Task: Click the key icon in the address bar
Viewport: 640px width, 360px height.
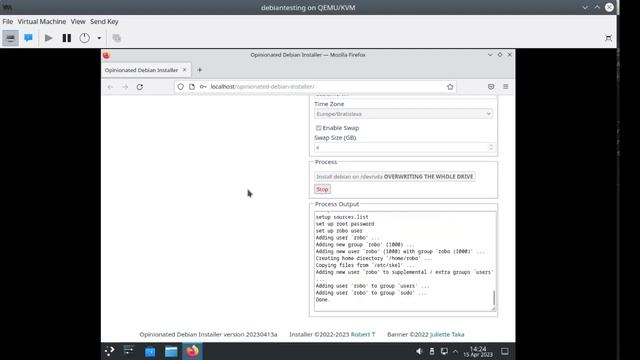Action: (x=203, y=87)
